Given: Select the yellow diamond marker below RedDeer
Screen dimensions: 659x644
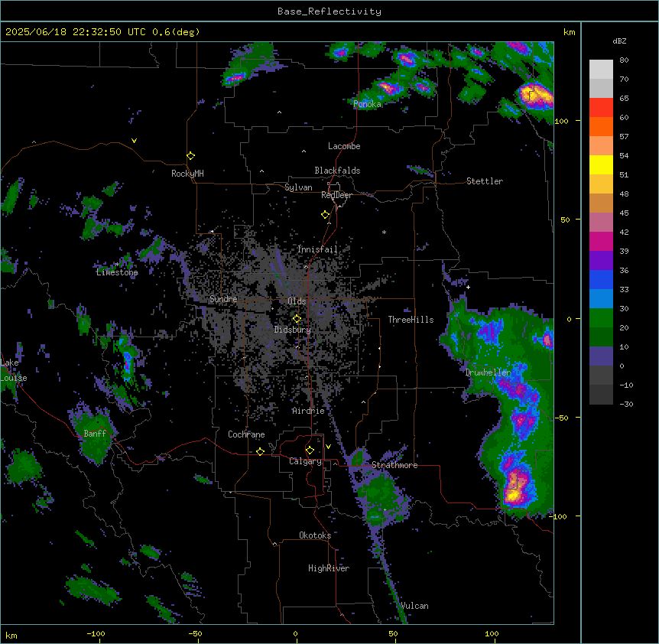Looking at the screenshot, I should [326, 215].
